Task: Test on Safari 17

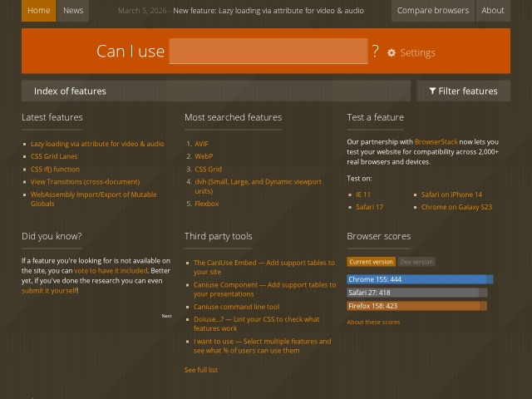Action: (369, 207)
